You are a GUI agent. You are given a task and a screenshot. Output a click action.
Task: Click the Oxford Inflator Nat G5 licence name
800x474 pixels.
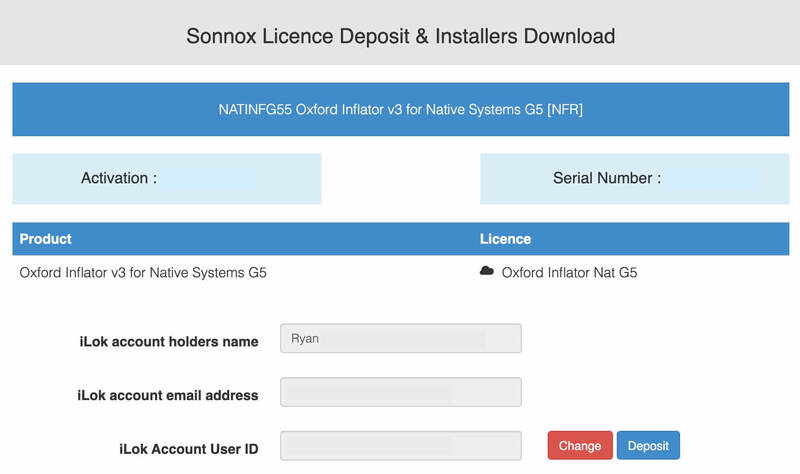[569, 272]
